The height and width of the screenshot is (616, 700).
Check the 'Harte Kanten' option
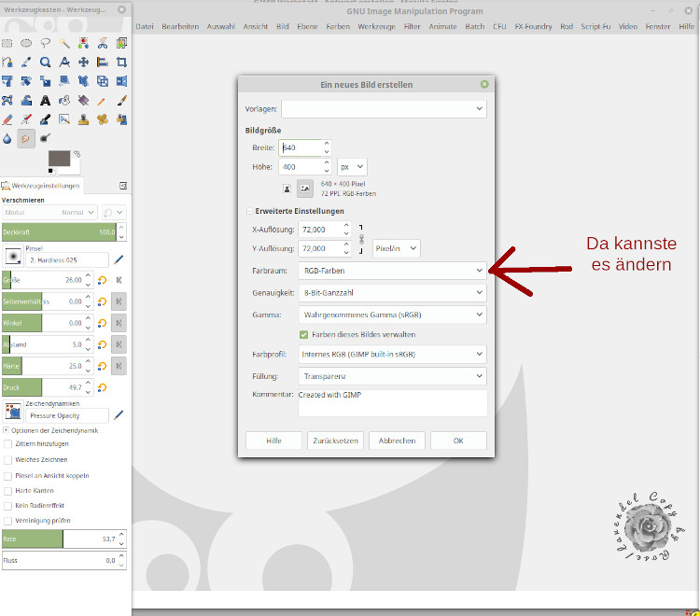tap(8, 490)
